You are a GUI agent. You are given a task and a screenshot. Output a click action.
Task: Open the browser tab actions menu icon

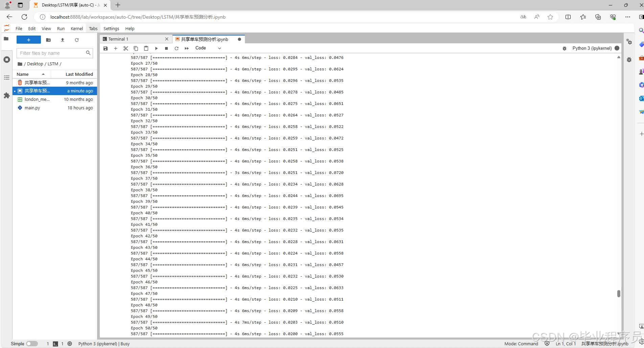pyautogui.click(x=20, y=5)
